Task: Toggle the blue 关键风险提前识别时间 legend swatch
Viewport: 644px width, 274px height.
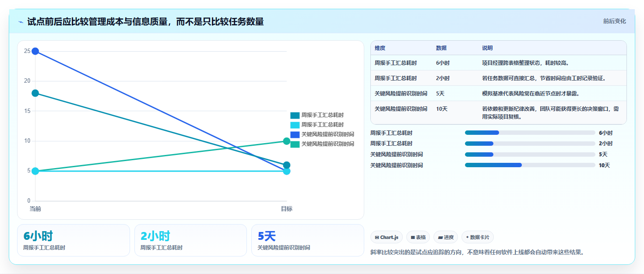Action: [x=295, y=134]
